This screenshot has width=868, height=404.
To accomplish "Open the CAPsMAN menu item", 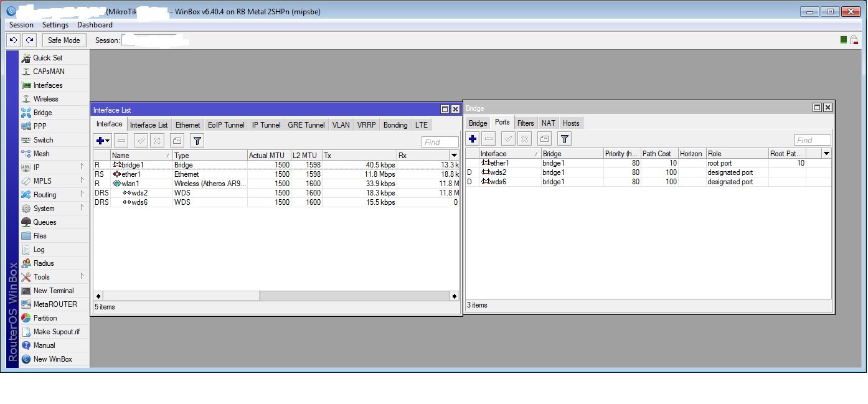I will [x=49, y=72].
